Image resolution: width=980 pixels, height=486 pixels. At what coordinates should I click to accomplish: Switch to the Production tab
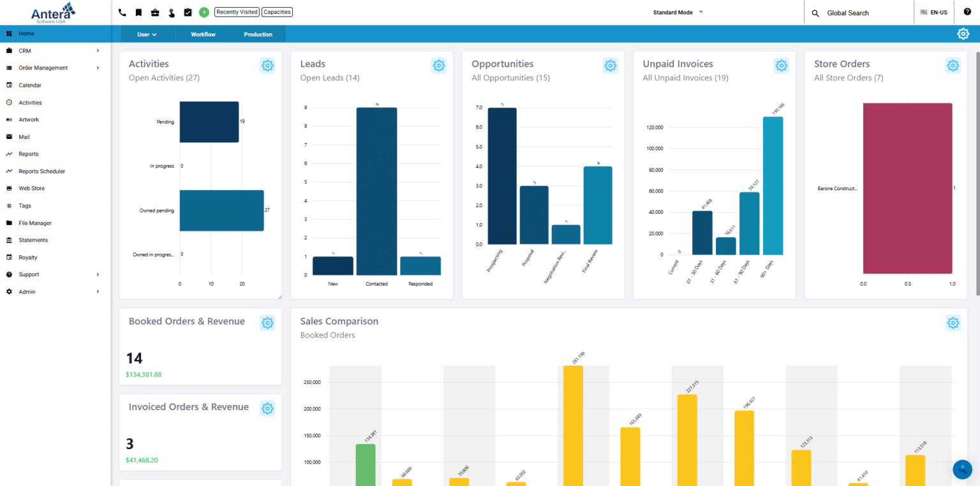click(258, 34)
